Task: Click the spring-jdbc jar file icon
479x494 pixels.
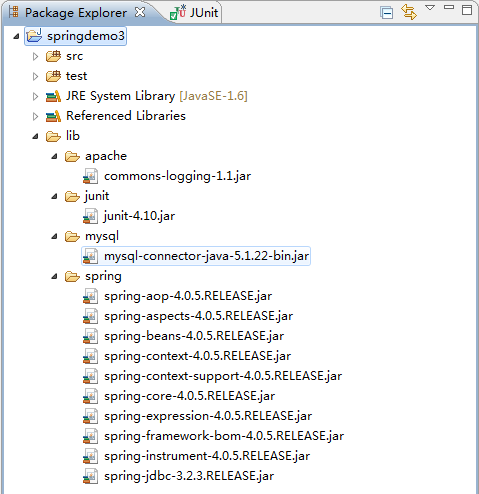Action: pos(90,476)
